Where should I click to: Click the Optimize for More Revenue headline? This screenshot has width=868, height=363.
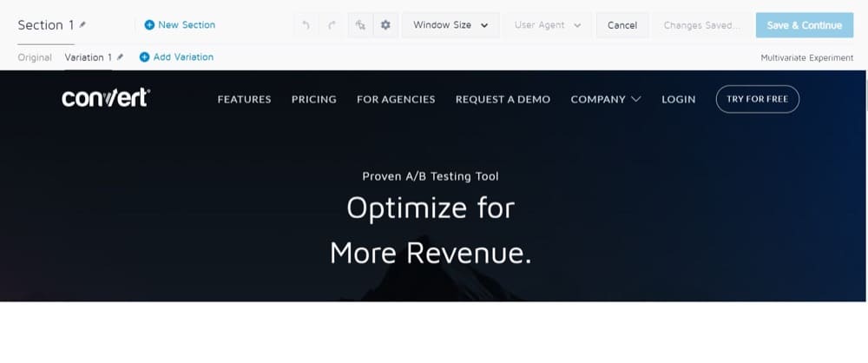pos(431,230)
